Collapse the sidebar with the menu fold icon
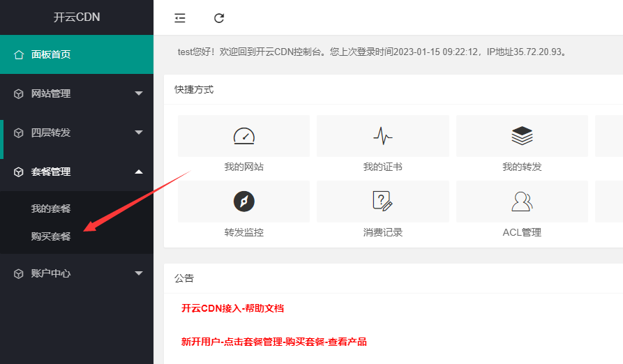This screenshot has height=364, width=623. [x=179, y=18]
